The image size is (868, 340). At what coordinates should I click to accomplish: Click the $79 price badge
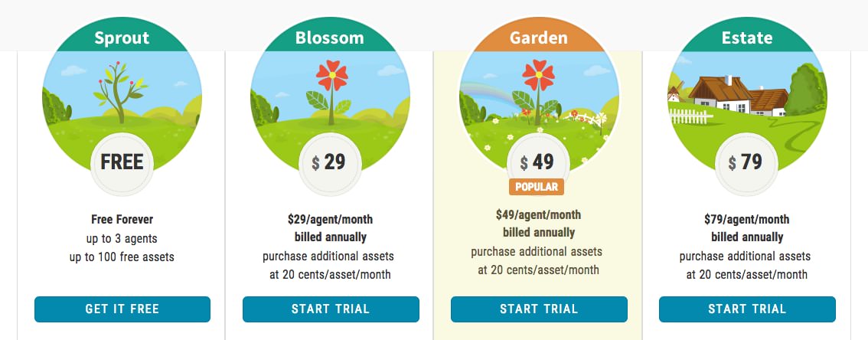746,162
